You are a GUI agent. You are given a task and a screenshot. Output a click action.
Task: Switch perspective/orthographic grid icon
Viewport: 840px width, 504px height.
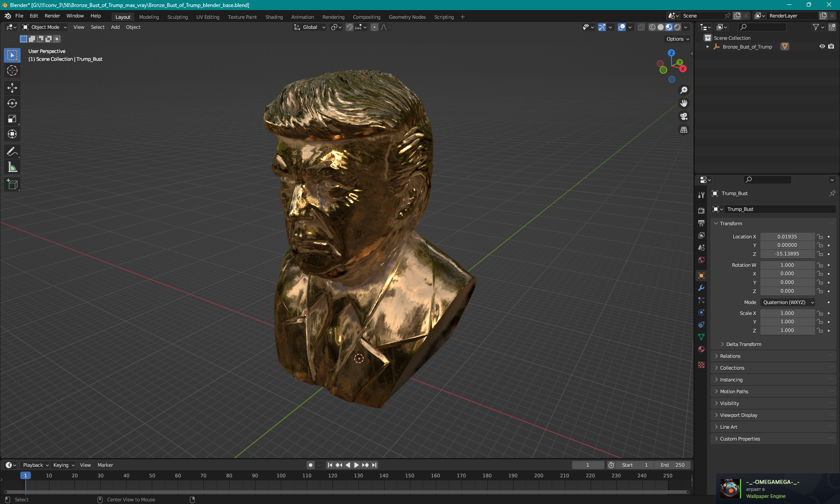coord(684,130)
